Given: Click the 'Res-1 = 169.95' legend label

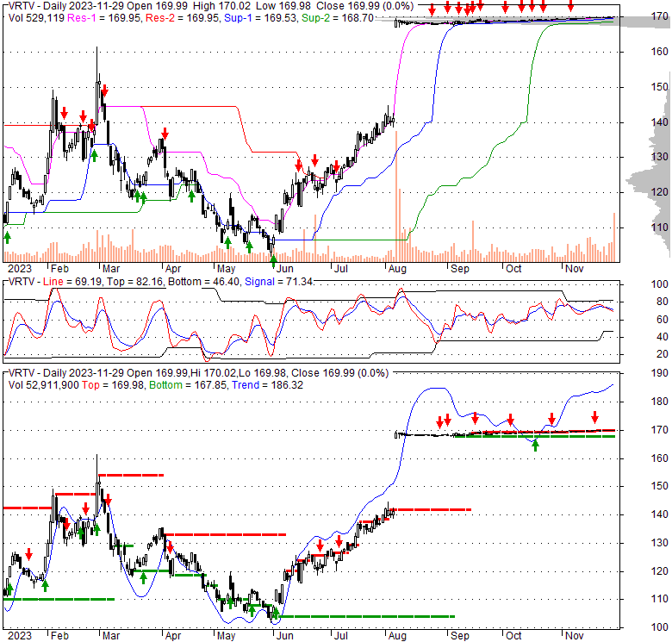Looking at the screenshot, I should tap(104, 18).
